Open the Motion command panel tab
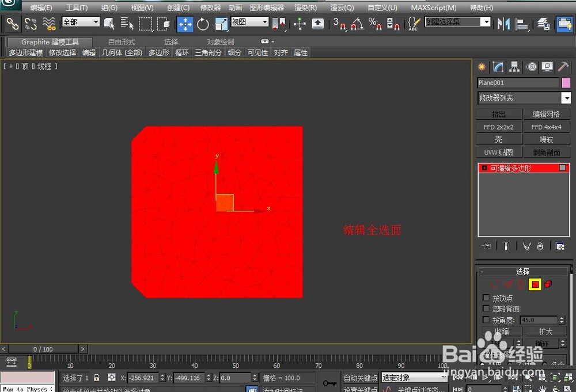This screenshot has height=392, width=576. (531, 67)
